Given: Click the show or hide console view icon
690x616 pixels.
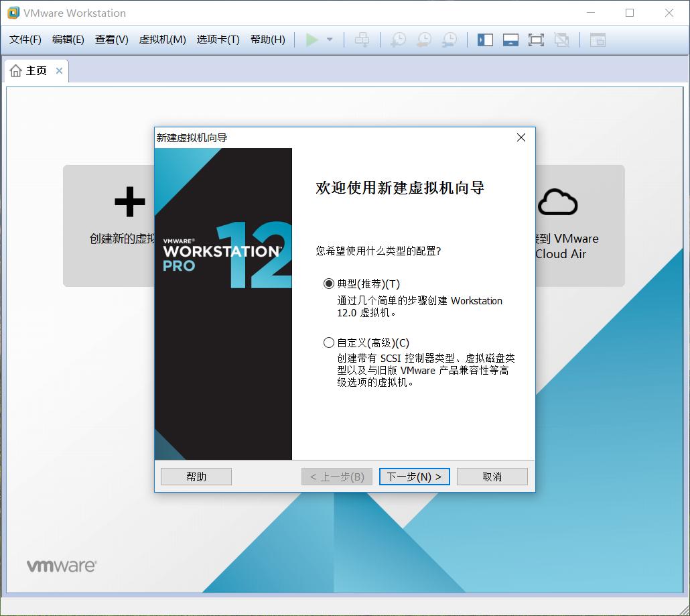Looking at the screenshot, I should 597,40.
